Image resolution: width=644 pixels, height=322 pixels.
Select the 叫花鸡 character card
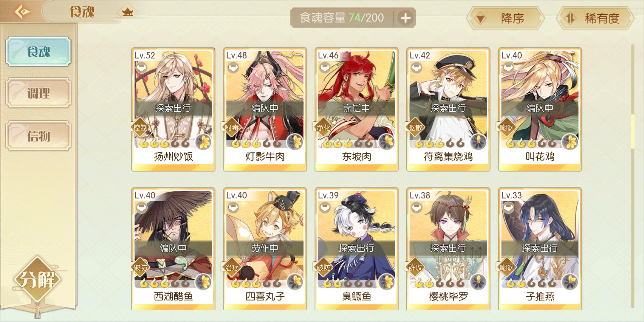tap(540, 109)
